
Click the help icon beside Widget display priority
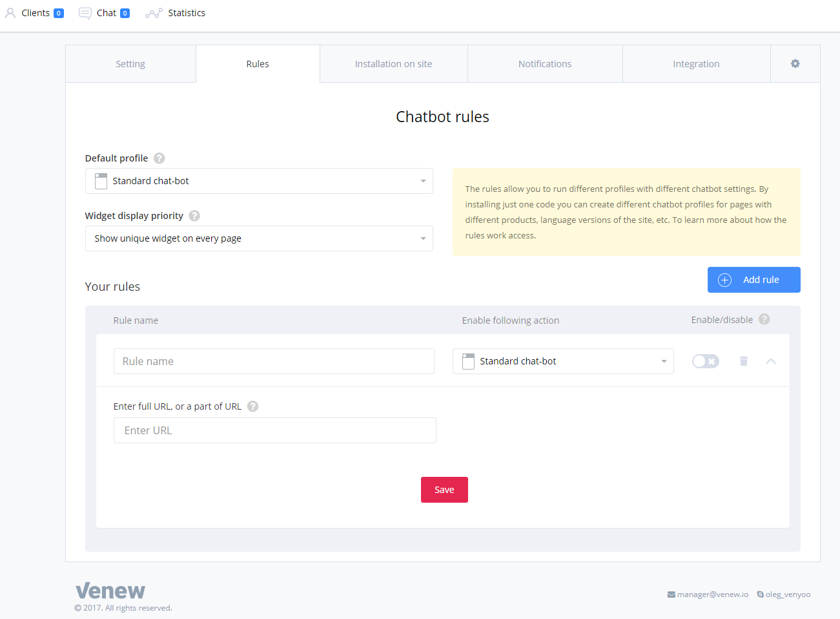coord(194,215)
